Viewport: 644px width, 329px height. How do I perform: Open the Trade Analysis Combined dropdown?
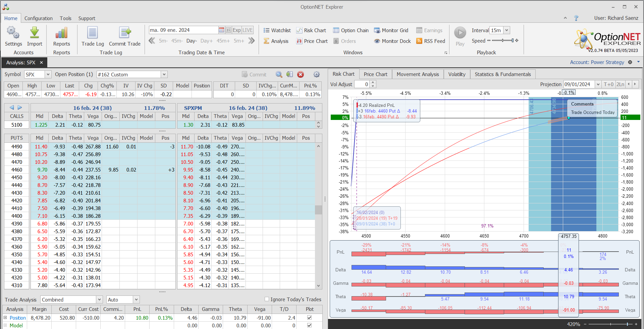[x=99, y=300]
